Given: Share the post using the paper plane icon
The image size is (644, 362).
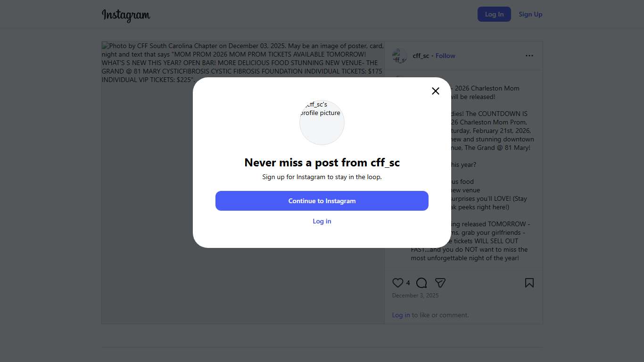Looking at the screenshot, I should click(x=440, y=283).
